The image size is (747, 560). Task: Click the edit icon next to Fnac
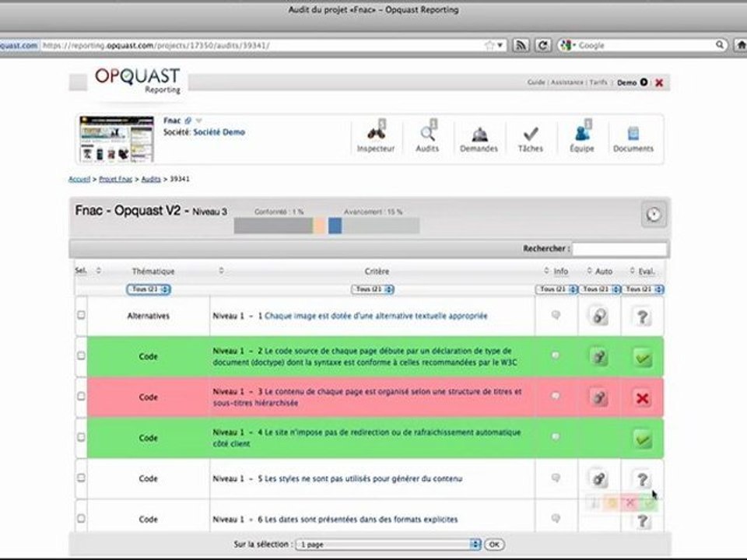188,121
